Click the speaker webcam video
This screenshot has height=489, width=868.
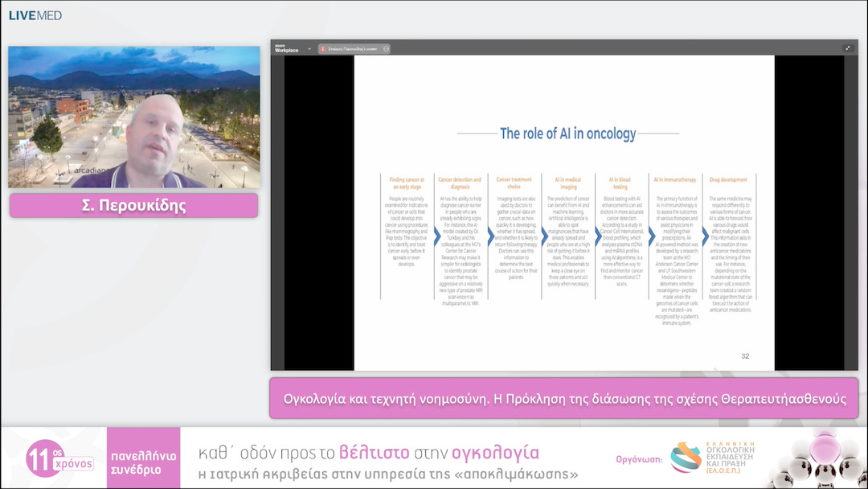134,117
